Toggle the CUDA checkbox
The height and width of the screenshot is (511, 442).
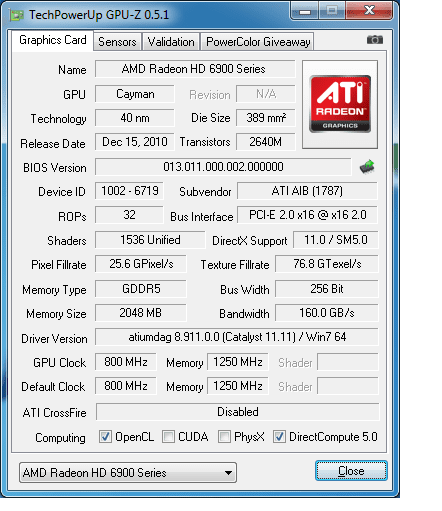(168, 436)
